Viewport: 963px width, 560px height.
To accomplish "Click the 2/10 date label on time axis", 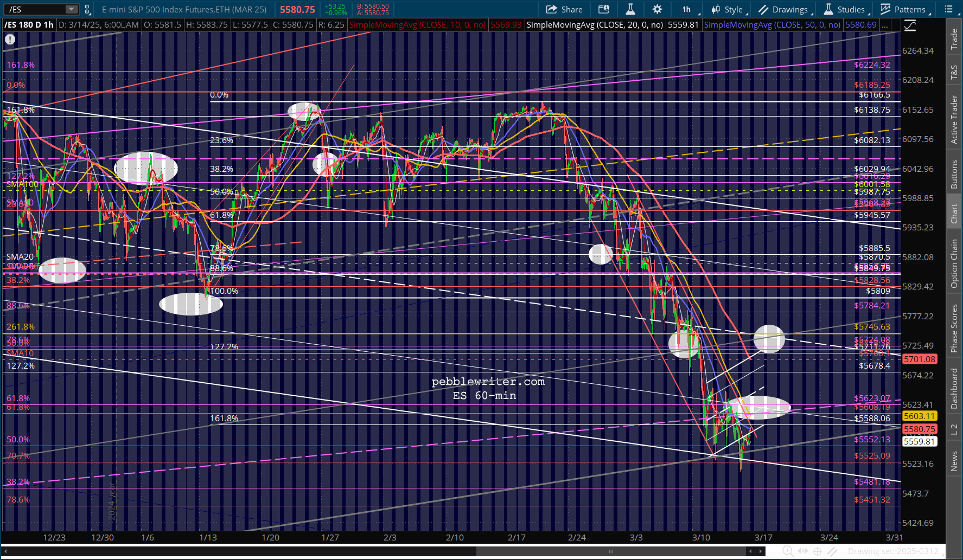I will pos(455,538).
